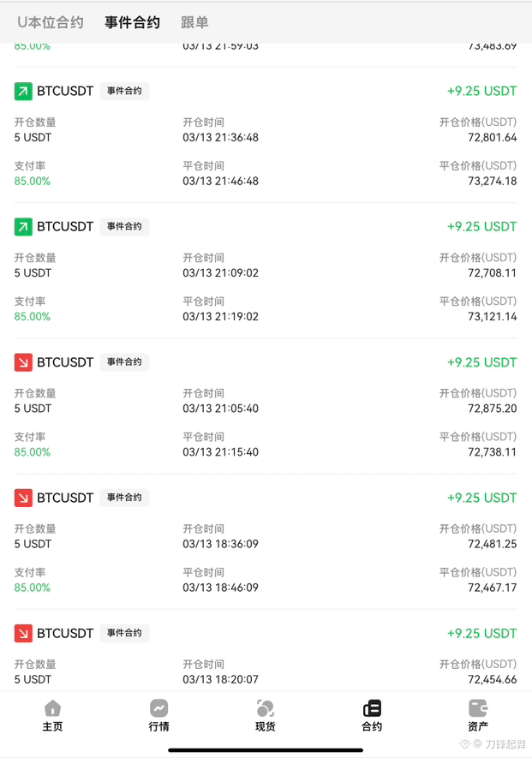This screenshot has width=532, height=758.
Task: Select the 事件合约 tab
Action: tap(132, 22)
